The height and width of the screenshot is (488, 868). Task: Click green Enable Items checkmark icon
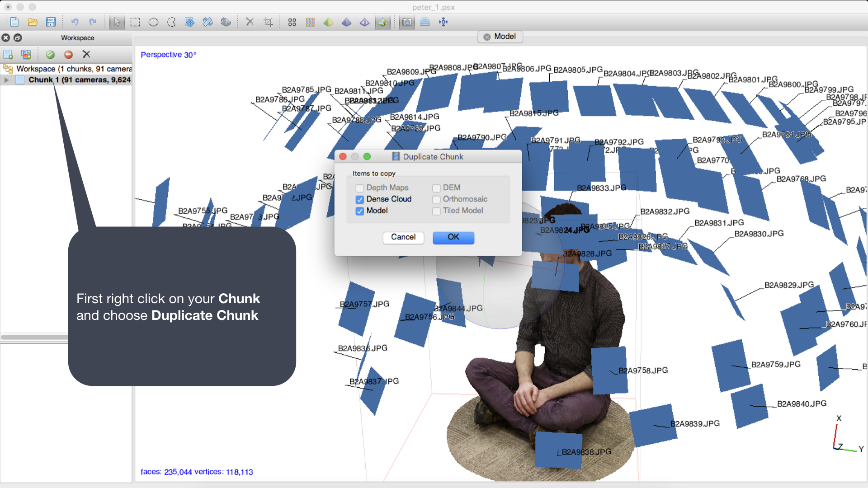(50, 55)
